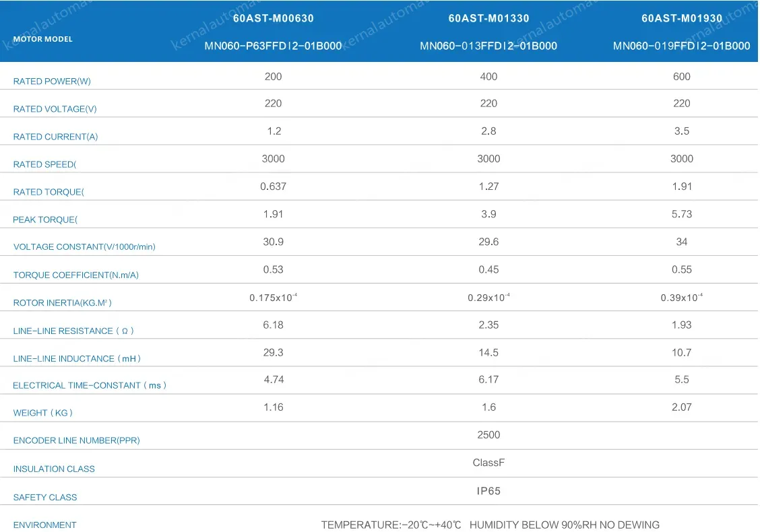Click the IP65 safety class value
This screenshot has width=760, height=532.
click(488, 491)
